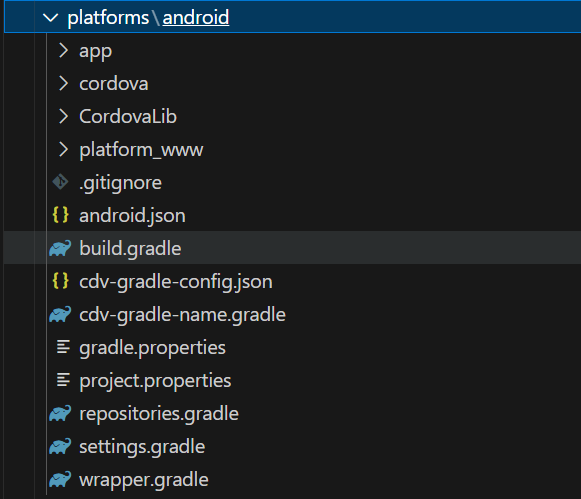581x499 pixels.
Task: Click the Gradle elephant icon of settings.gradle
Action: click(60, 446)
